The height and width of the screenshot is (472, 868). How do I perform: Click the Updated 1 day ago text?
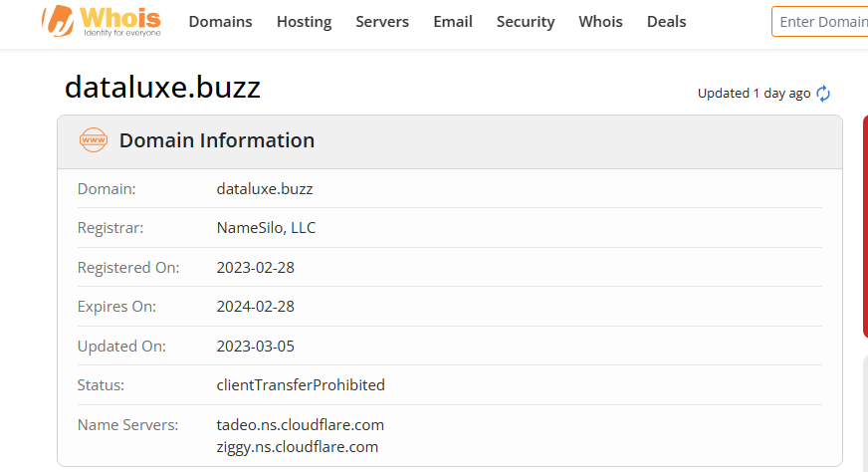754,94
